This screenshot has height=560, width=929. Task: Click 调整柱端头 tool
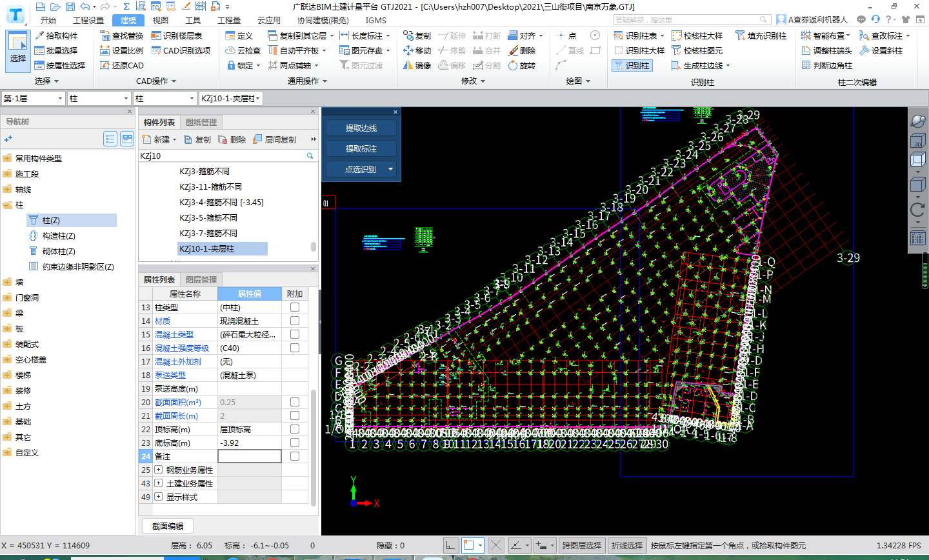(826, 50)
